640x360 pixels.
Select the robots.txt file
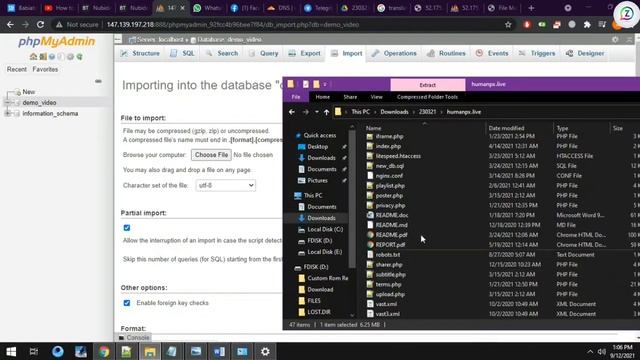(388, 254)
